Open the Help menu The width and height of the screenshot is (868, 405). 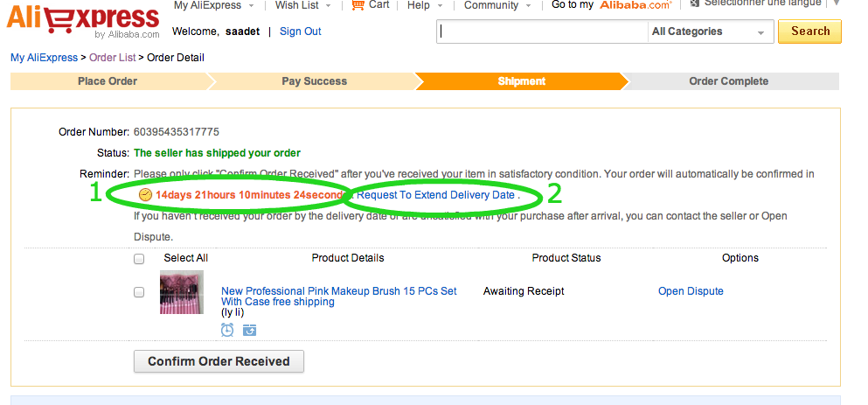pyautogui.click(x=424, y=5)
